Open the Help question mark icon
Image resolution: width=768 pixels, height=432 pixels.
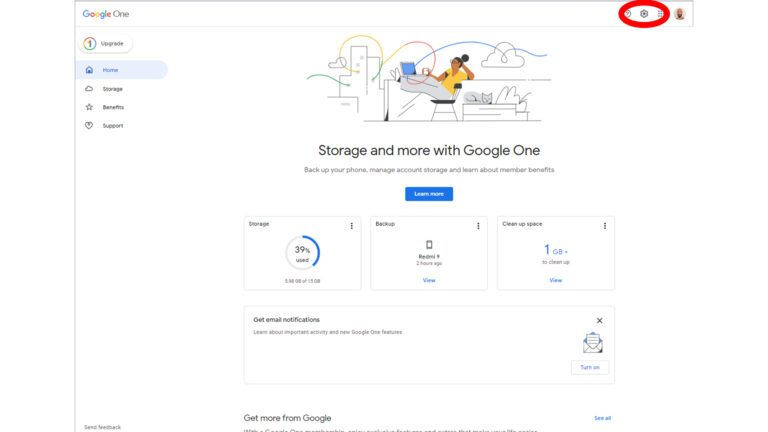628,14
